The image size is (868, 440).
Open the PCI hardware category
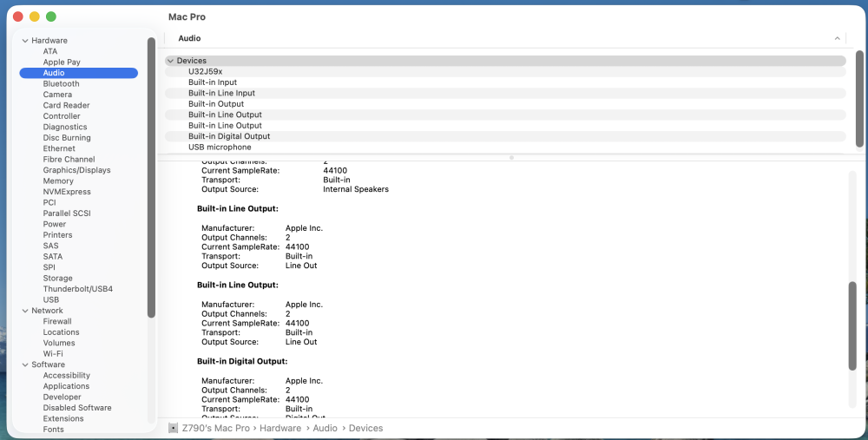point(49,202)
